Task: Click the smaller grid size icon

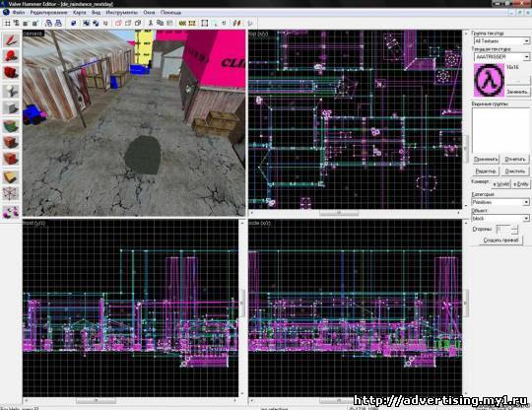Action: pos(26,23)
